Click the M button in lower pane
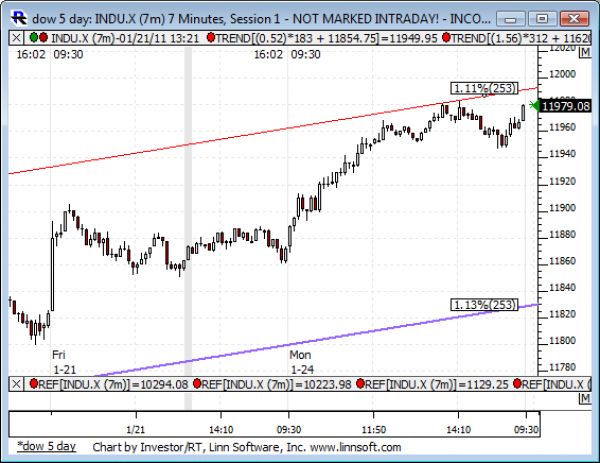This screenshot has width=600, height=463. pyautogui.click(x=585, y=398)
